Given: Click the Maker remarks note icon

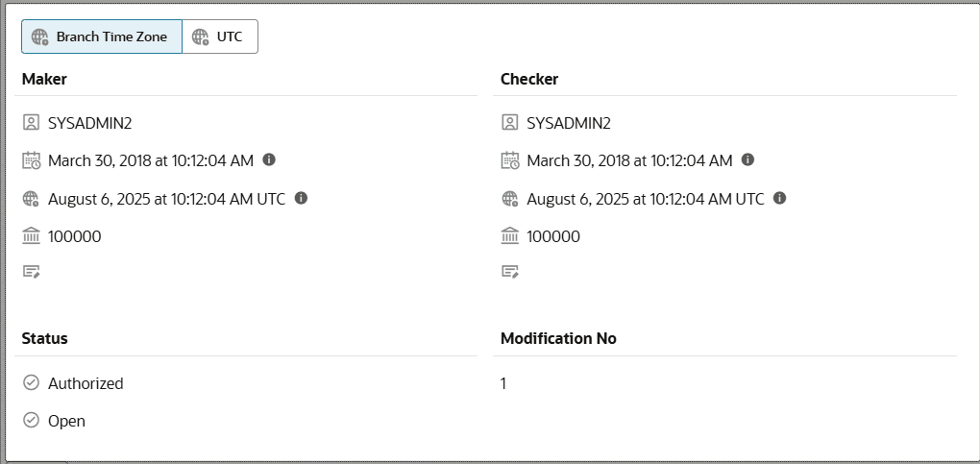Looking at the screenshot, I should (31, 272).
